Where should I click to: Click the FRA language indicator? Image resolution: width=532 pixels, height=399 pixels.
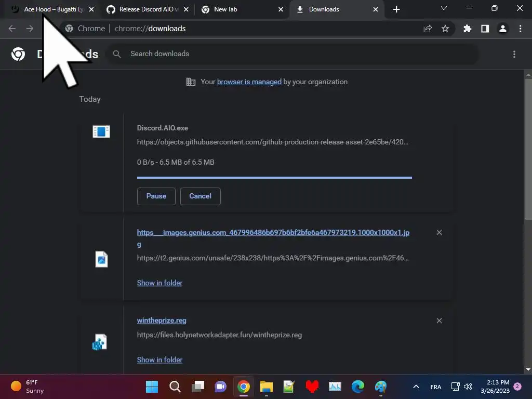coord(436,387)
